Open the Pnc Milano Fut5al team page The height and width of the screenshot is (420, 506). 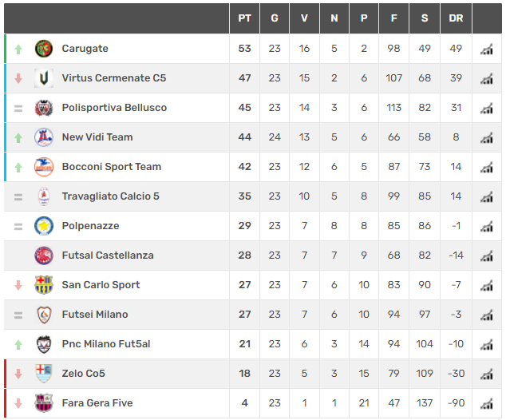click(x=106, y=344)
